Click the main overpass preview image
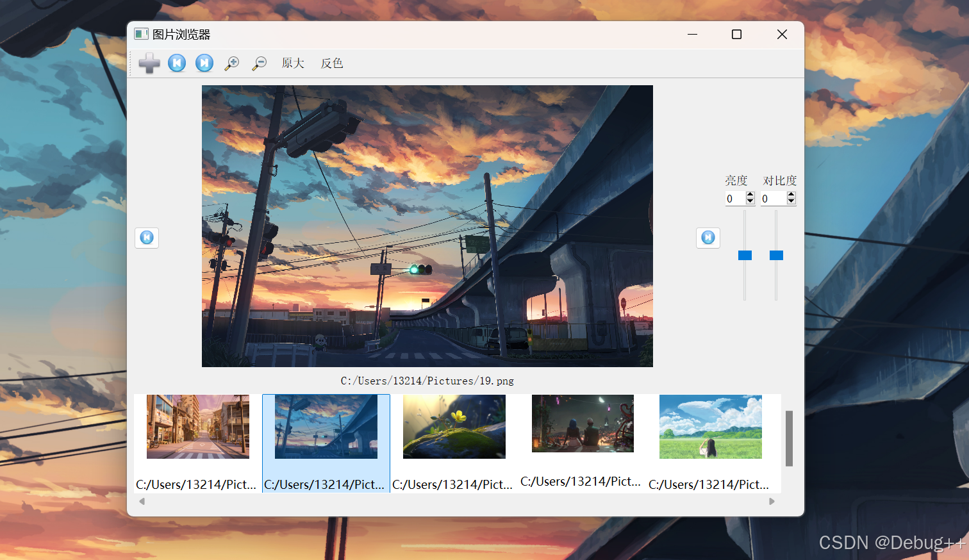 click(427, 226)
